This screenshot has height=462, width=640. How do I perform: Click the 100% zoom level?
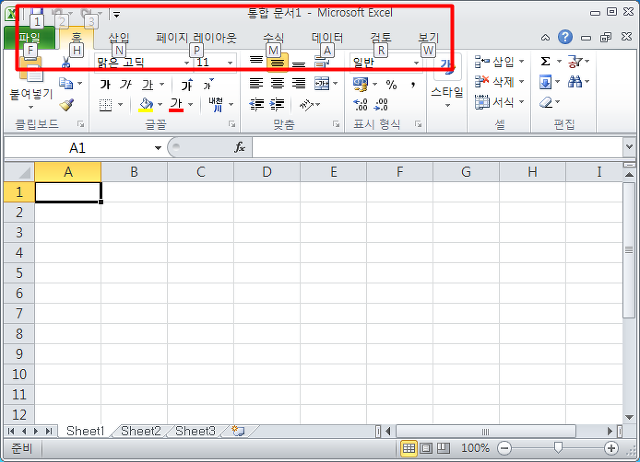pyautogui.click(x=476, y=449)
